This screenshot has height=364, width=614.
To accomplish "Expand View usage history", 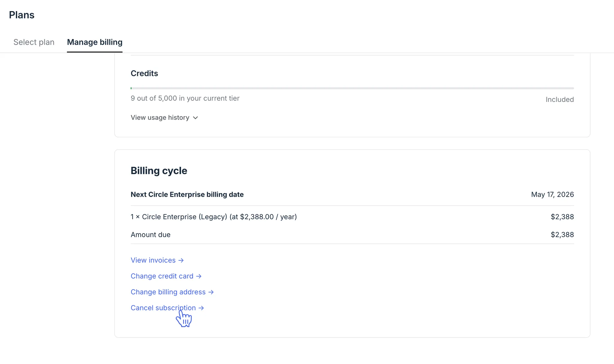I will (160, 118).
